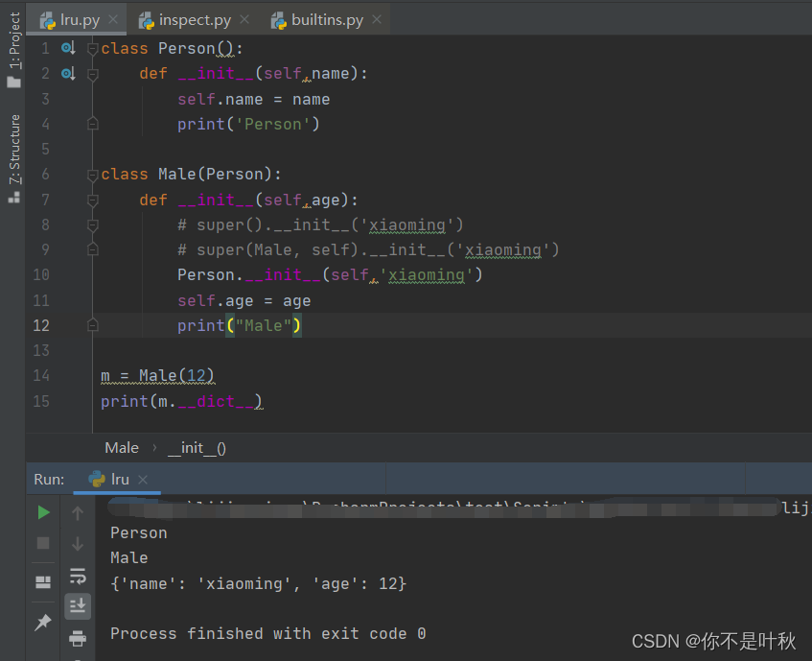This screenshot has height=661, width=812.
Task: Toggle scroll to end in console
Action: pyautogui.click(x=78, y=605)
